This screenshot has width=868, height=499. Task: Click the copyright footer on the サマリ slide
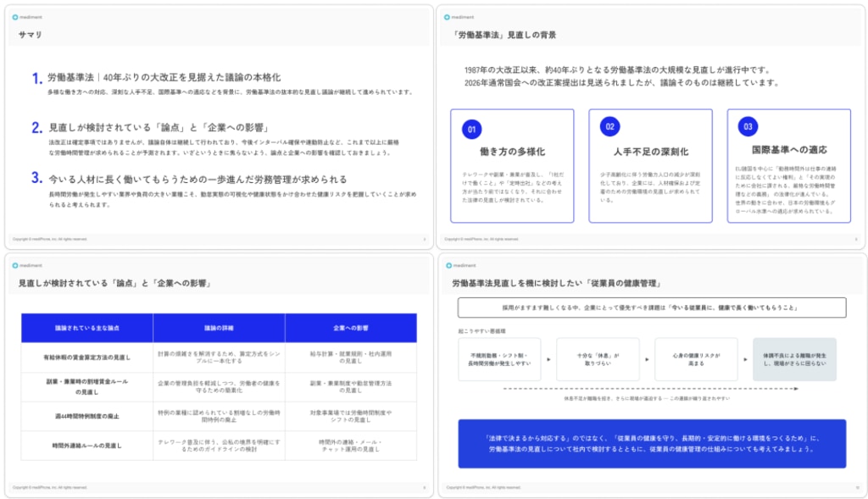(x=50, y=239)
